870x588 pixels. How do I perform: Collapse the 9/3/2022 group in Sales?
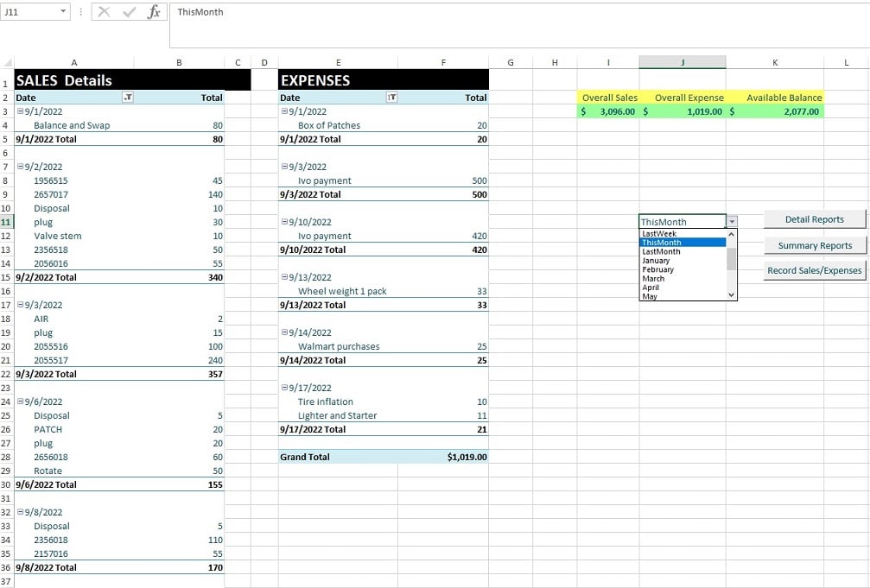[20, 305]
